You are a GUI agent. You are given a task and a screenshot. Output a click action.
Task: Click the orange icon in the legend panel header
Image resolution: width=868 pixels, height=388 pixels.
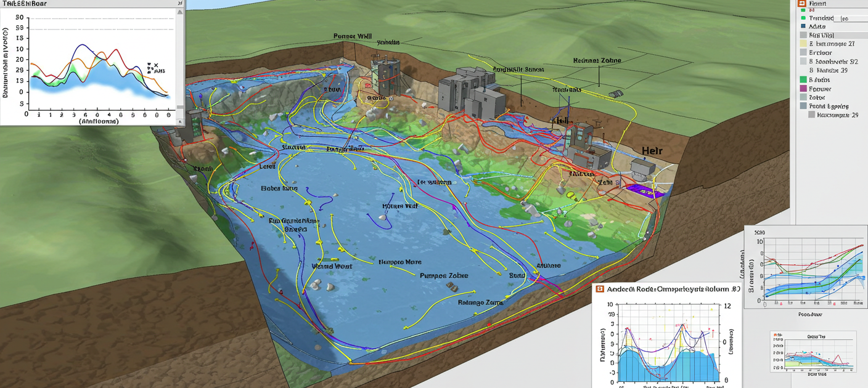[x=802, y=4]
